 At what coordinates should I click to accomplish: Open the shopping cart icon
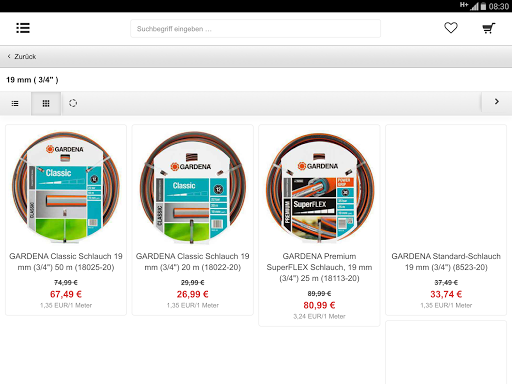pyautogui.click(x=489, y=28)
